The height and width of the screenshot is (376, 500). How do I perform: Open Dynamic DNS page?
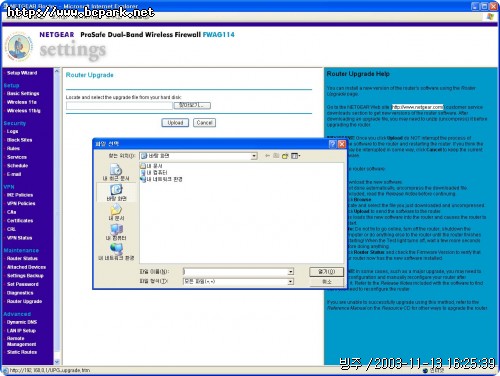[x=22, y=322]
